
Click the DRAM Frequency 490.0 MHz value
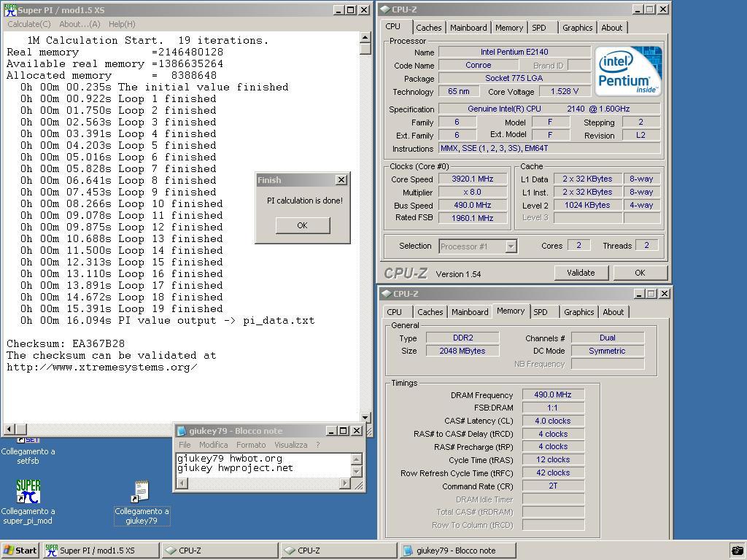pos(553,394)
